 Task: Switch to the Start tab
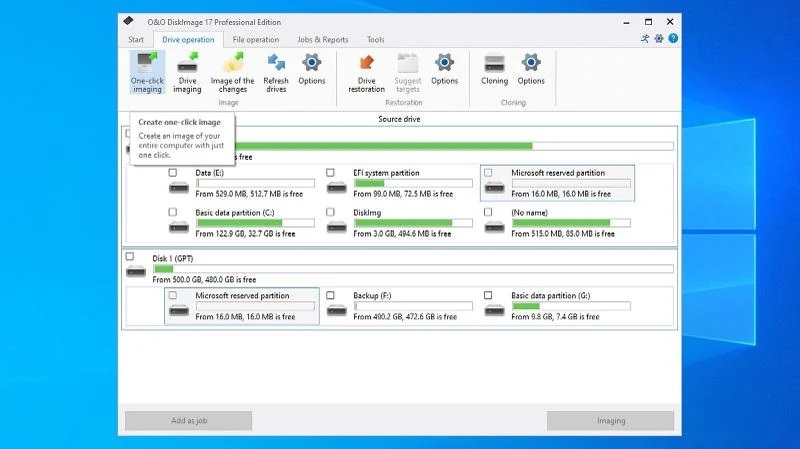click(136, 39)
